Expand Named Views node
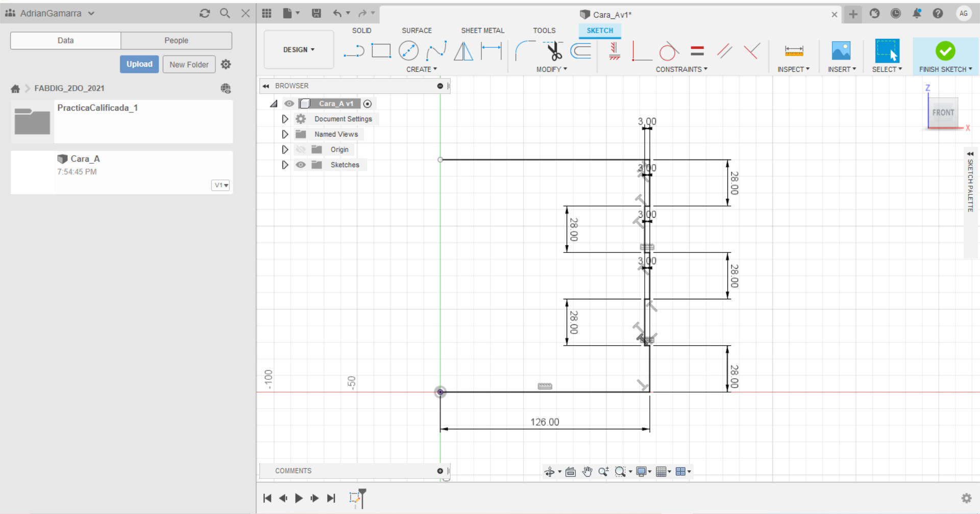This screenshot has height=514, width=980. point(285,134)
